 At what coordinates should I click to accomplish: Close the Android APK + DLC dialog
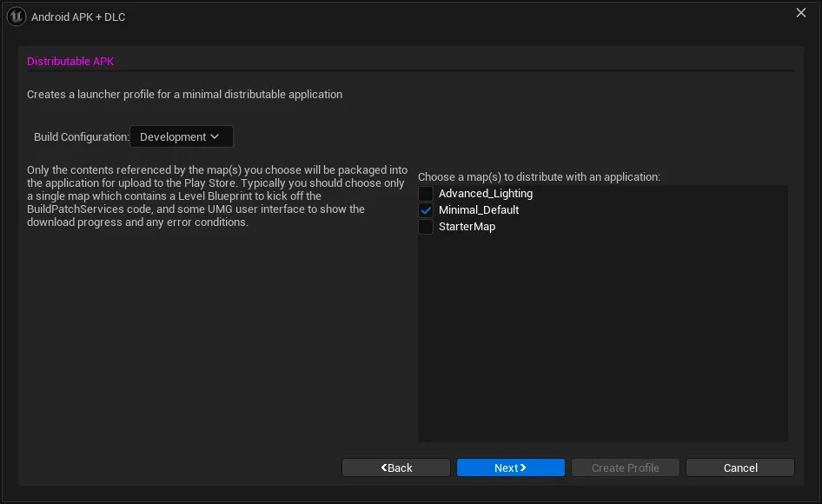point(800,12)
